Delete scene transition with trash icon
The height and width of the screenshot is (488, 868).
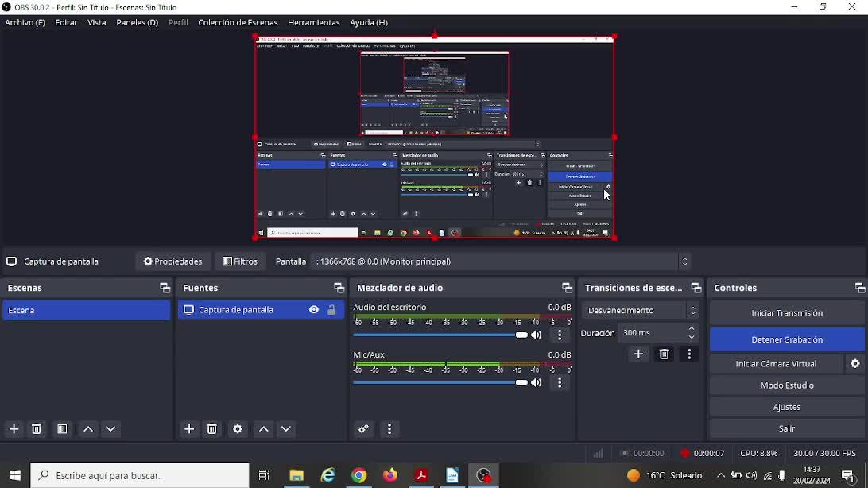664,354
